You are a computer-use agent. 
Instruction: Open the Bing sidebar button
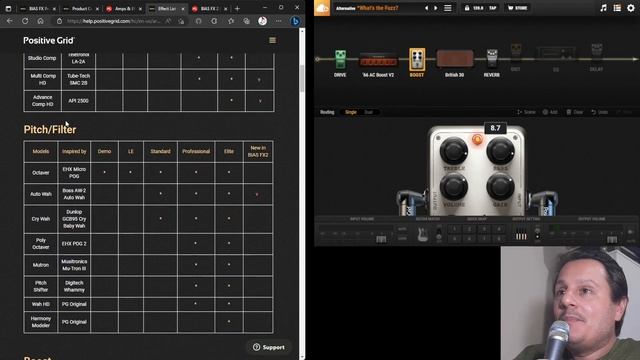(296, 21)
